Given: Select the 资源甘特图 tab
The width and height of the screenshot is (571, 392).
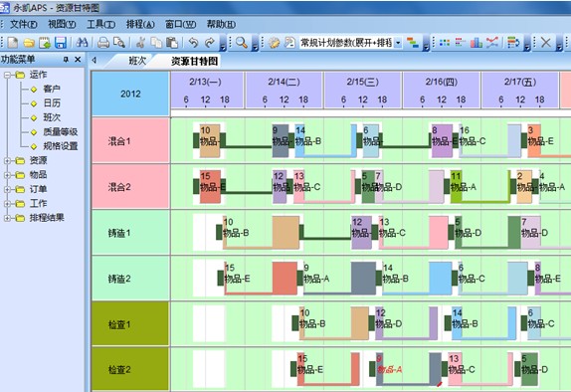Looking at the screenshot, I should pos(194,61).
